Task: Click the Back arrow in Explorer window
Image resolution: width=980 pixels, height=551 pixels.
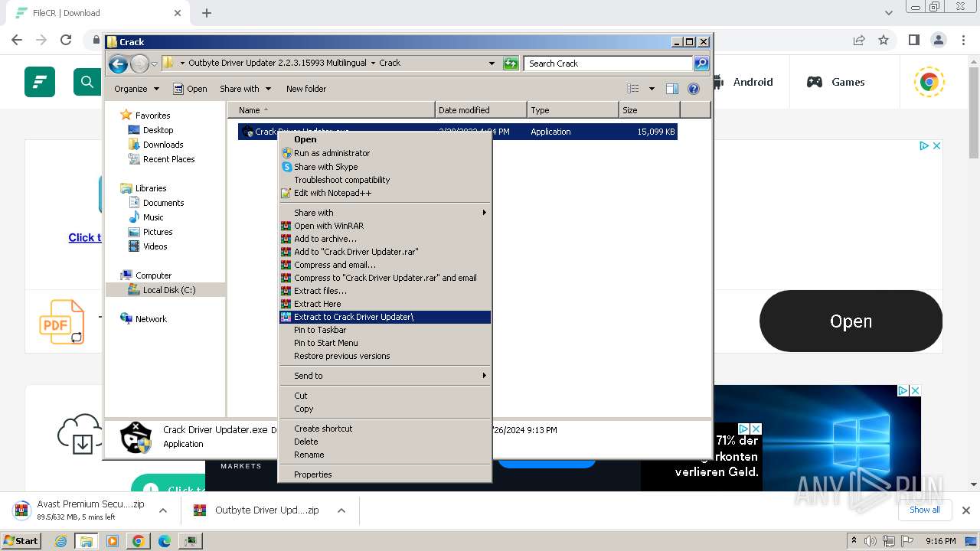Action: [x=118, y=64]
